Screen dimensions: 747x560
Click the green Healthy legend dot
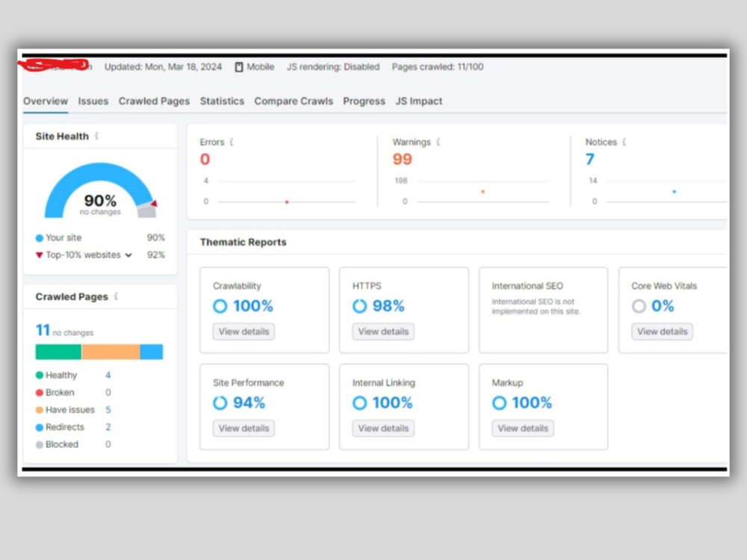(39, 376)
